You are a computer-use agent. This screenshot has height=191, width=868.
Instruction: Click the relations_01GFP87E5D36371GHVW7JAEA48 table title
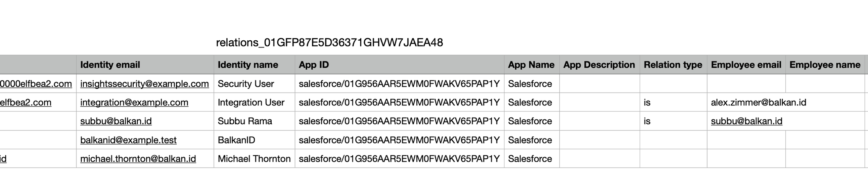click(329, 43)
